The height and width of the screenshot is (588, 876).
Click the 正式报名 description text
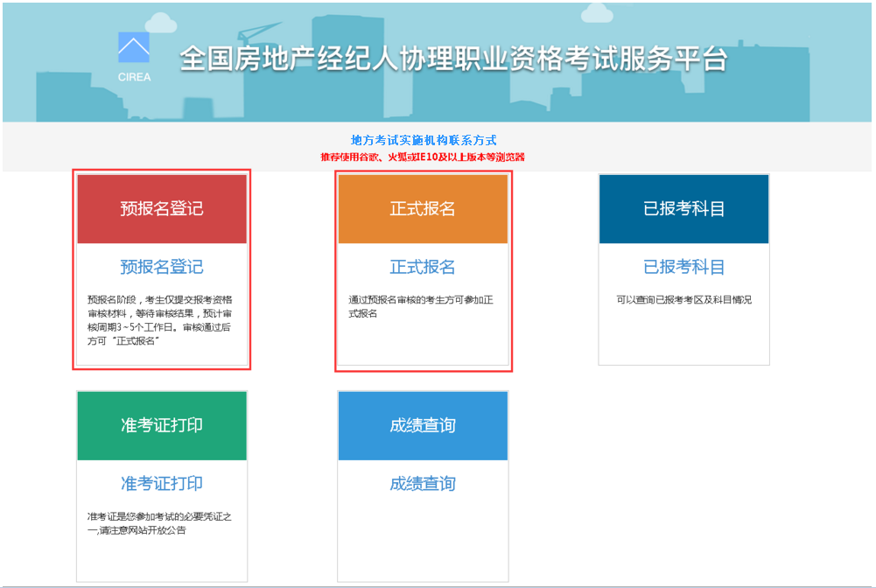[421, 306]
